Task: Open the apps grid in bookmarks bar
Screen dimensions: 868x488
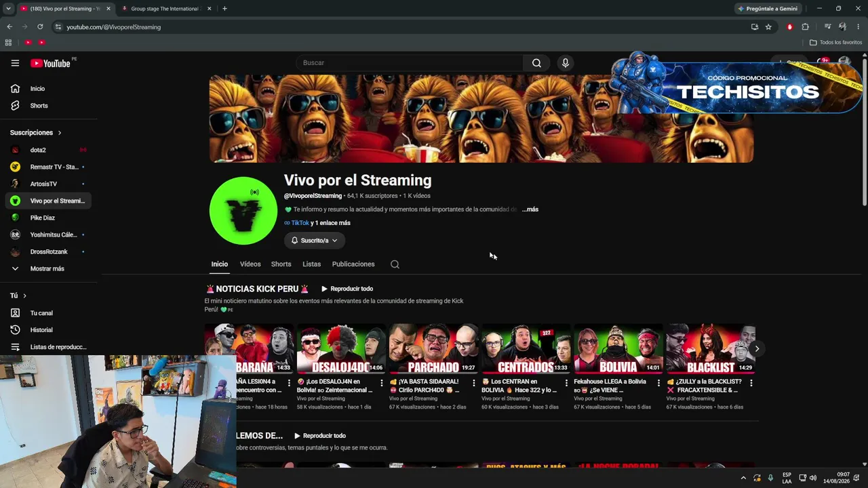Action: coord(8,42)
